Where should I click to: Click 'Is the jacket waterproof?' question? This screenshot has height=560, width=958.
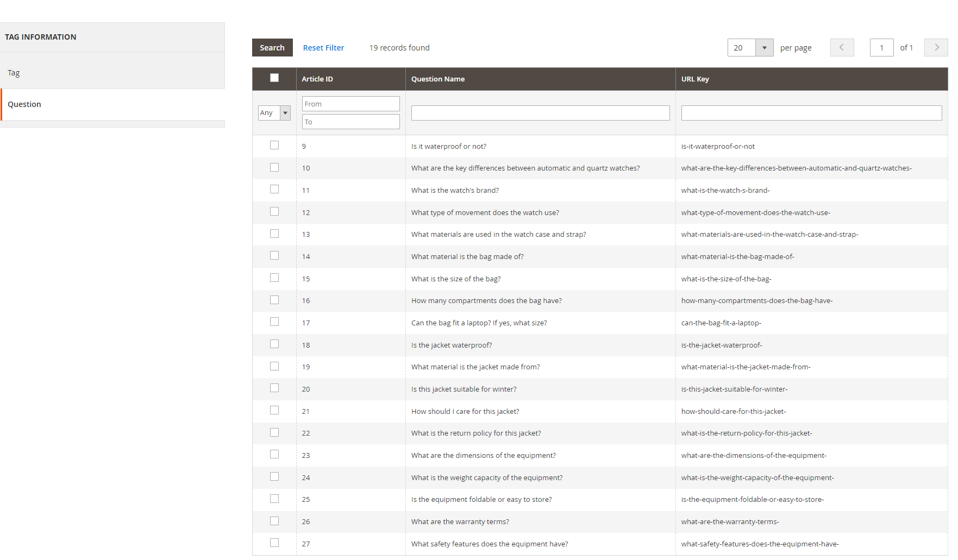(x=452, y=345)
